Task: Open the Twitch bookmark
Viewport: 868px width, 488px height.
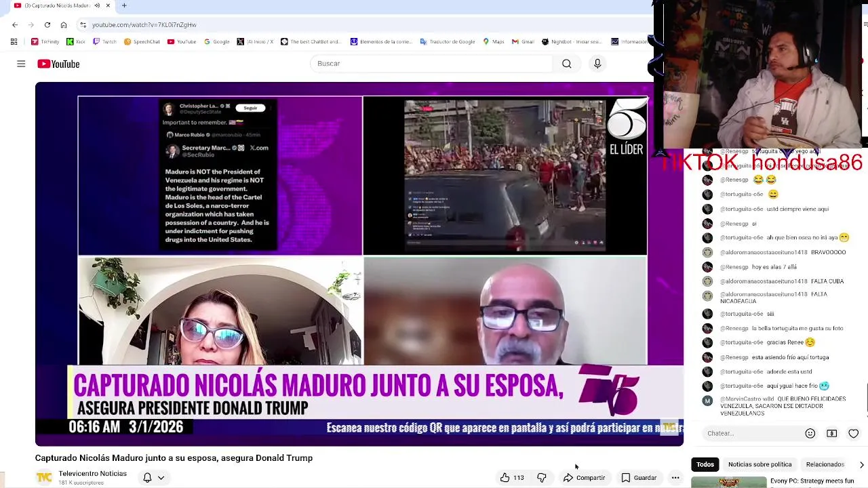Action: click(x=105, y=42)
